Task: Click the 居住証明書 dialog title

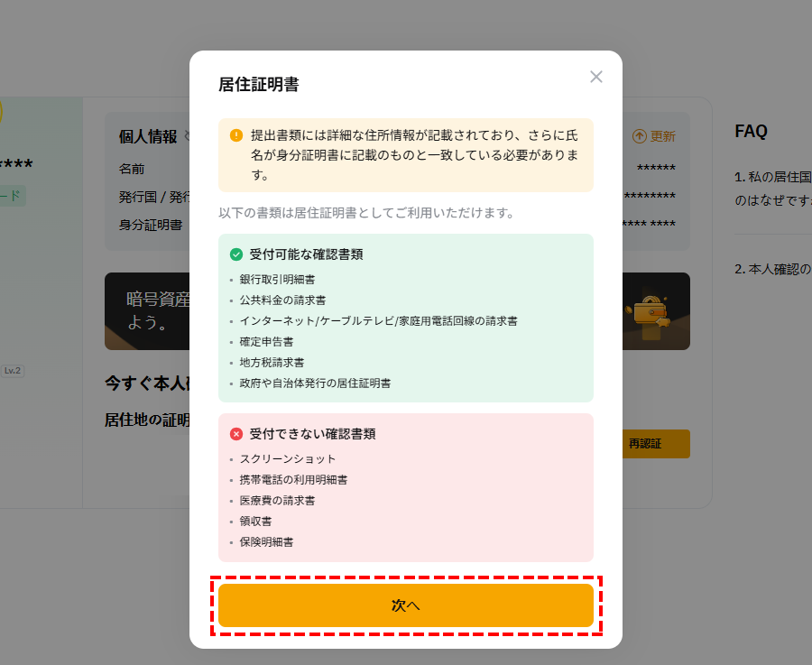Action: click(258, 85)
